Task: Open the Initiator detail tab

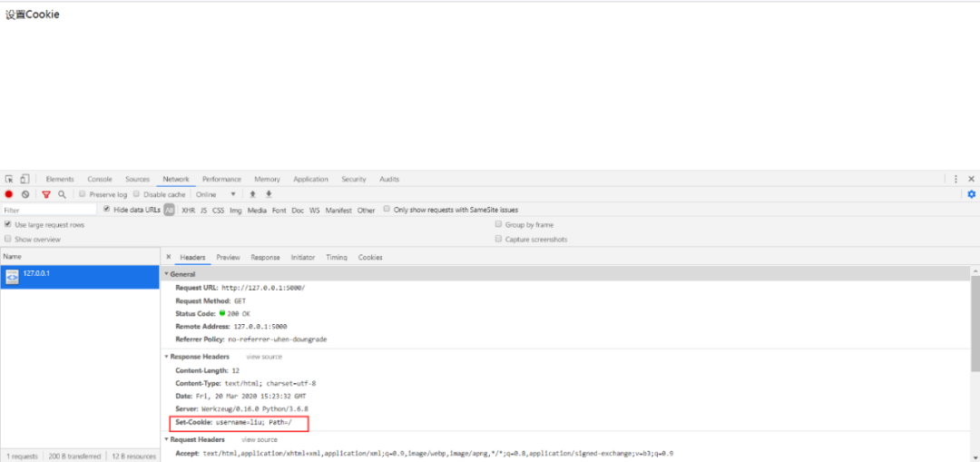Action: click(x=302, y=257)
